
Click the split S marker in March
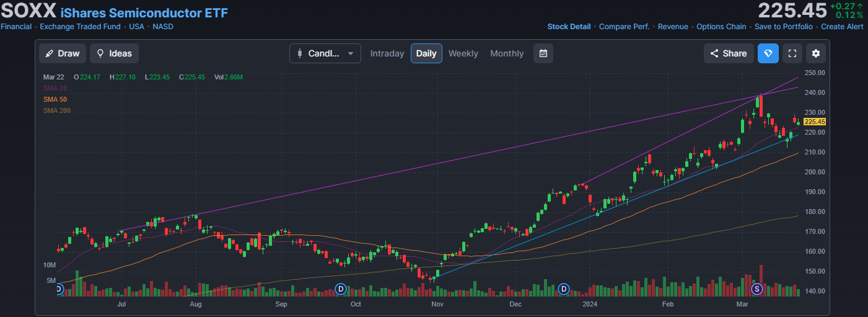coord(756,288)
